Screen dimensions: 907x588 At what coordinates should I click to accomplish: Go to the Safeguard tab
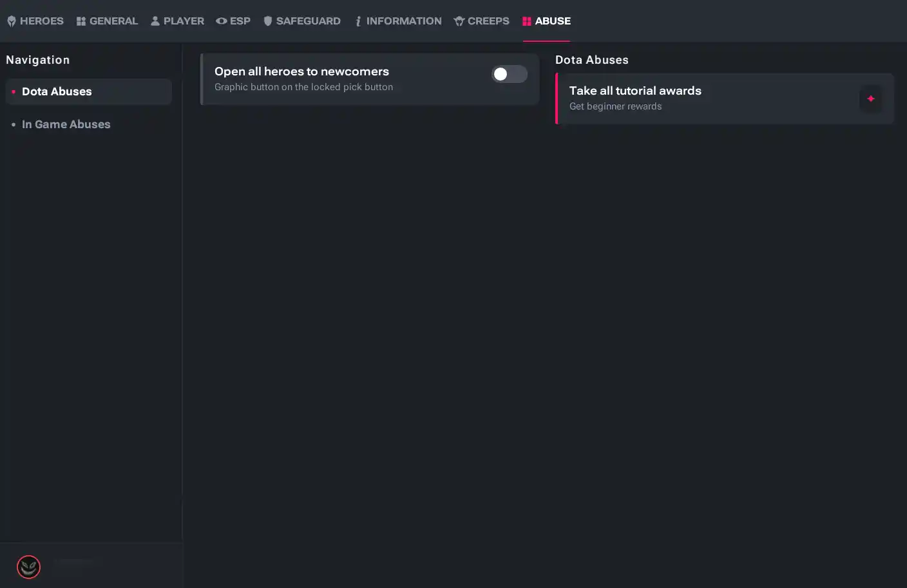(302, 21)
